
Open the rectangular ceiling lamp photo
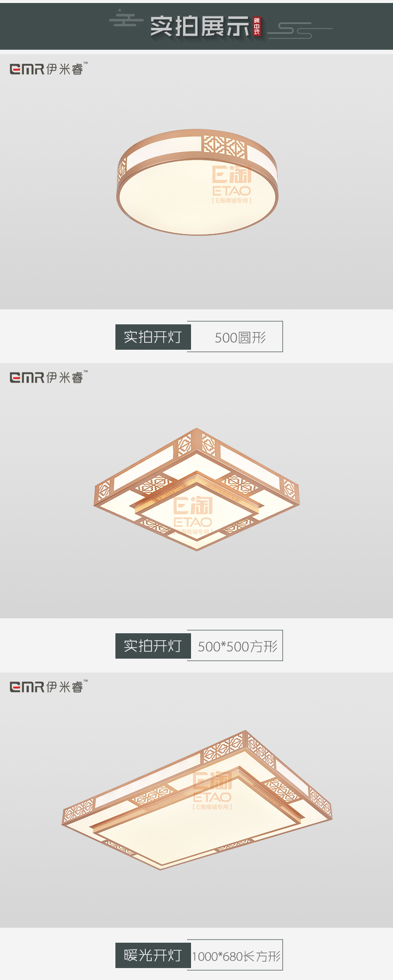point(197,800)
